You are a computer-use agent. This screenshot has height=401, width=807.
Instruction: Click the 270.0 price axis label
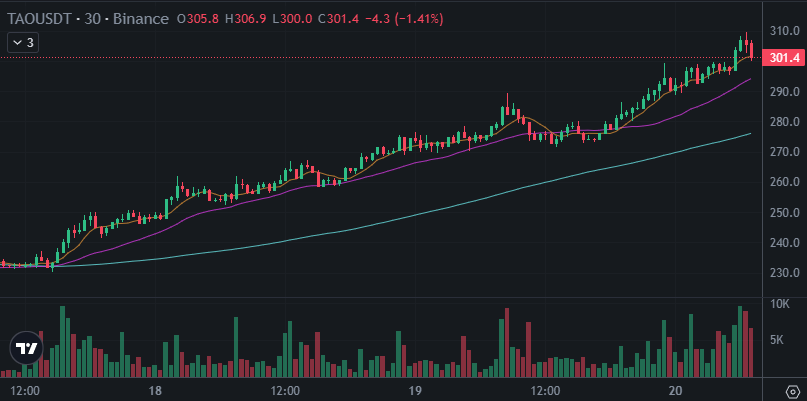click(x=784, y=152)
